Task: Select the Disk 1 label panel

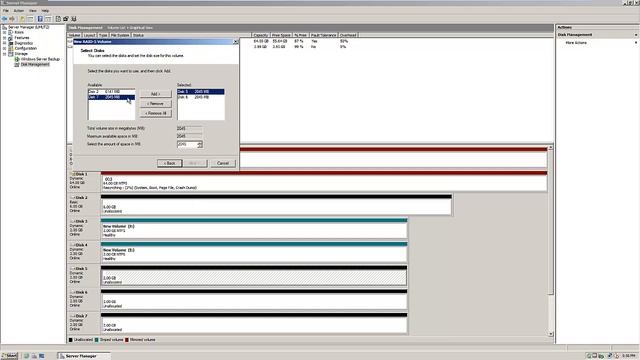Action: coord(84,181)
